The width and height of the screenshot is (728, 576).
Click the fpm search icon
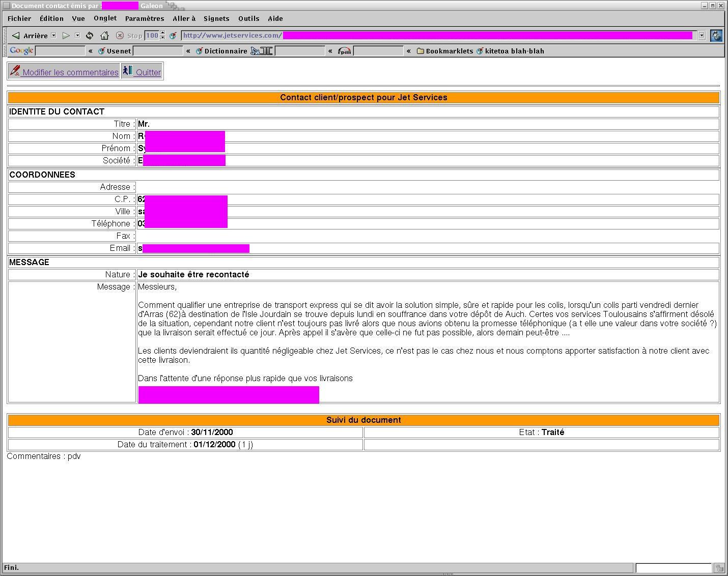coord(345,51)
